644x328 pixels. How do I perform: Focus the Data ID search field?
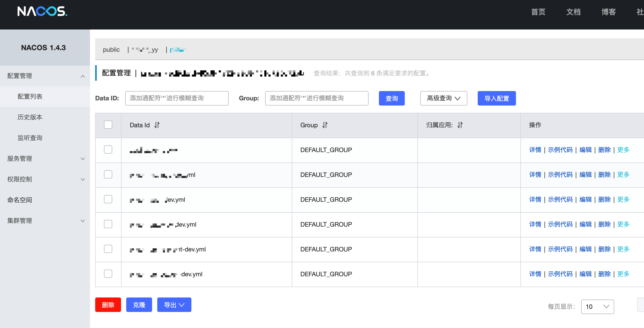(x=177, y=98)
